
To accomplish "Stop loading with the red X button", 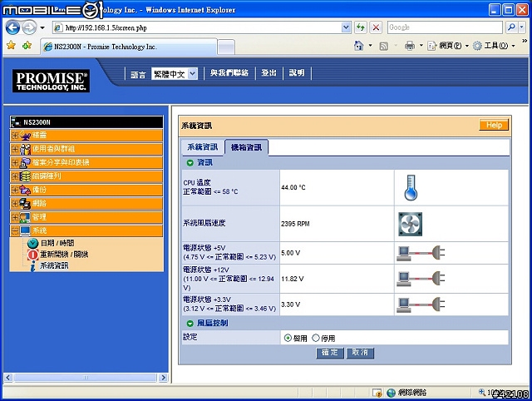I will 376,27.
